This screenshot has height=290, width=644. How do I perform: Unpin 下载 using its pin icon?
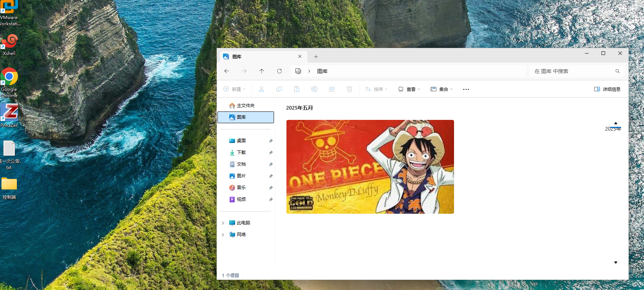coord(271,153)
